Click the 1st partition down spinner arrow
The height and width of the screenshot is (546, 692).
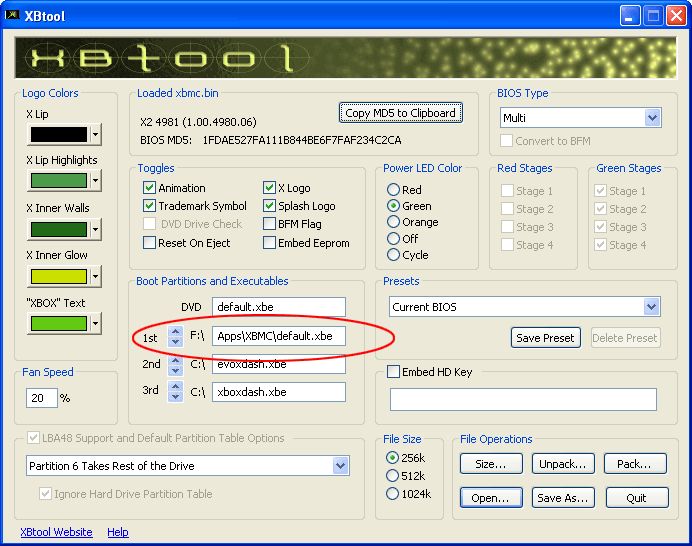tap(176, 342)
